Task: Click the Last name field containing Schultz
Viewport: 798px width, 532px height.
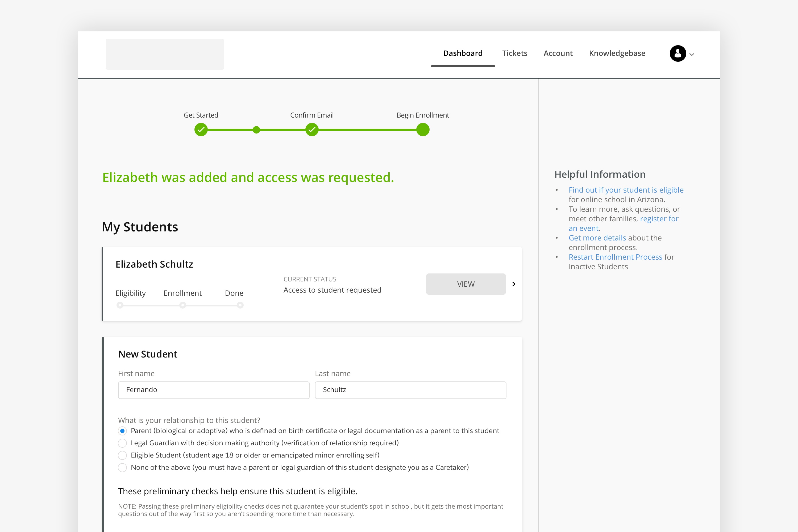Action: pos(410,390)
